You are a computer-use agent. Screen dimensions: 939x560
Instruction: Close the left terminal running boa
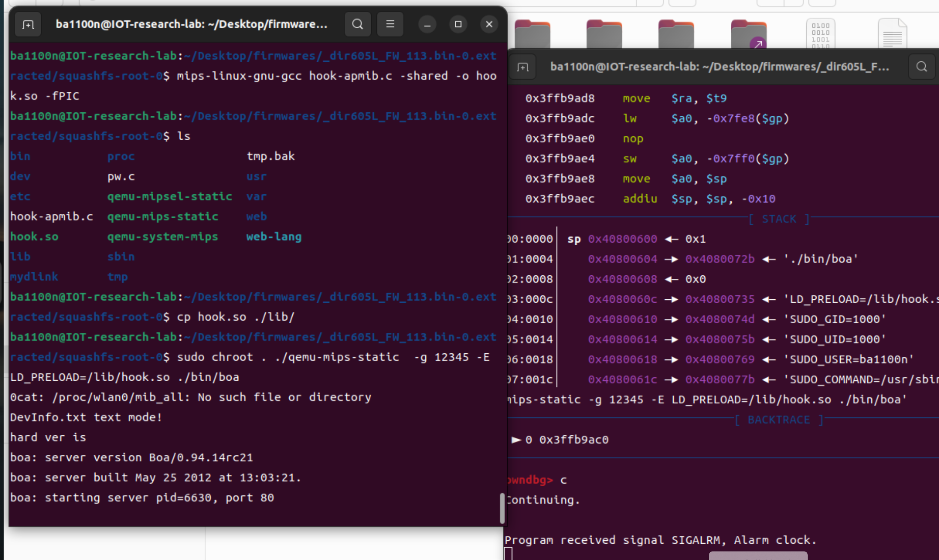click(489, 24)
